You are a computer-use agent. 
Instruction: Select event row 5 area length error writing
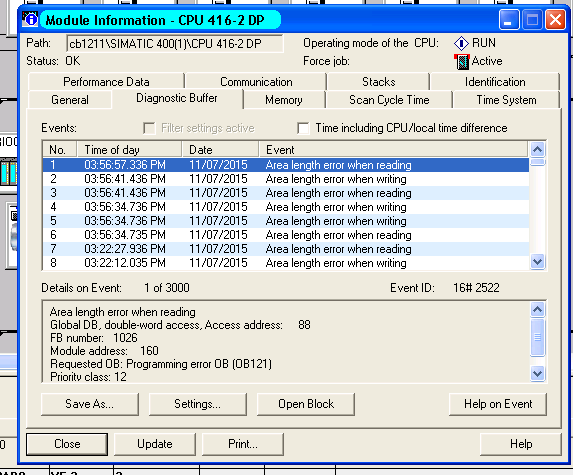[286, 221]
